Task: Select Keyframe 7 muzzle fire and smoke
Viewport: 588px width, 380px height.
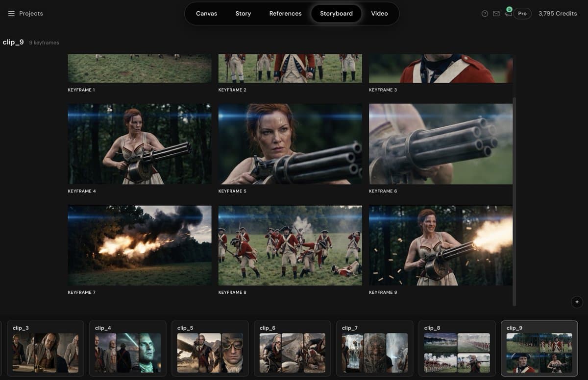Action: tap(140, 245)
